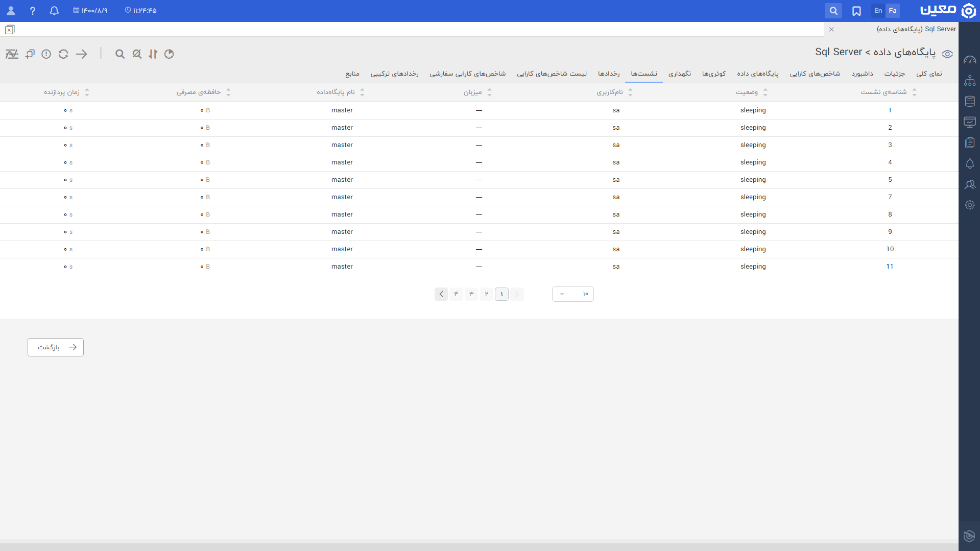Click the arrow toolbar icon beside refresh
Image resolution: width=980 pixels, height=551 pixels.
(82, 54)
